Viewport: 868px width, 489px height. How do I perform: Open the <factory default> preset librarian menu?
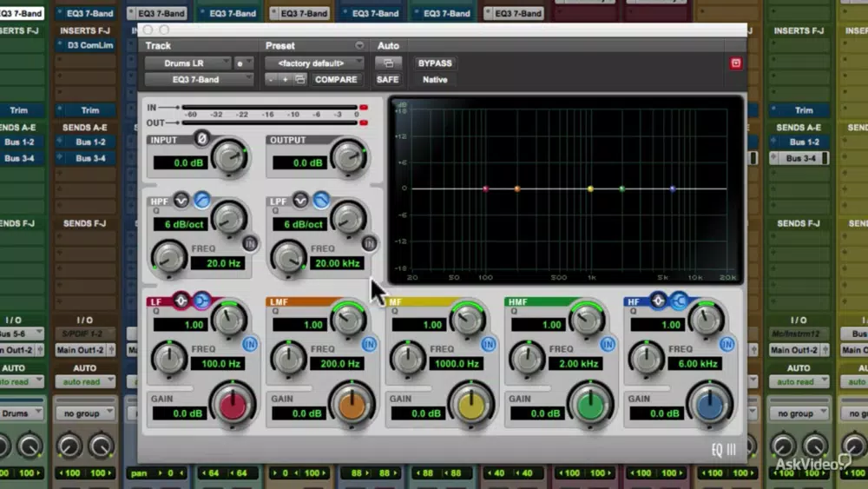point(314,63)
